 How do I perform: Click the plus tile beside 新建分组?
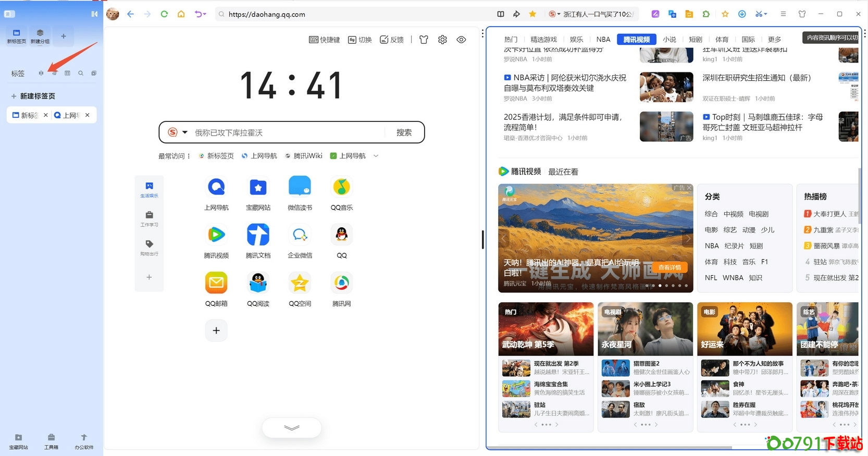[63, 36]
